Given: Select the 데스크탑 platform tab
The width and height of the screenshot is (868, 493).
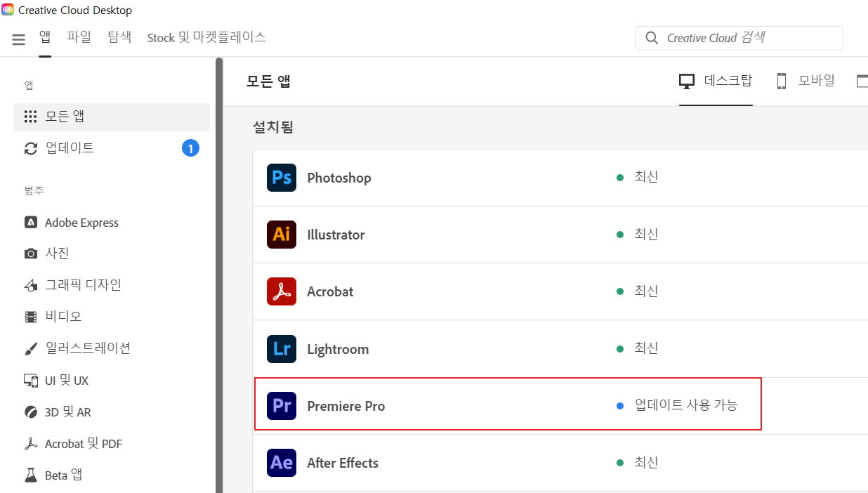Looking at the screenshot, I should pyautogui.click(x=716, y=81).
